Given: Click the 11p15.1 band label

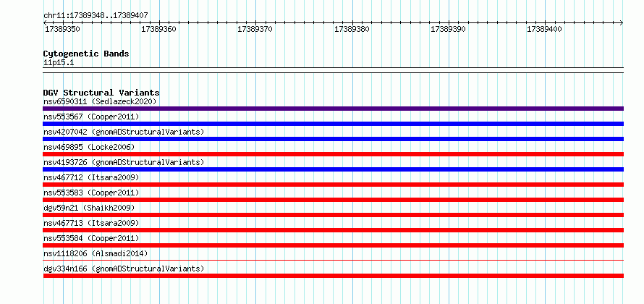Looking at the screenshot, I should coord(59,63).
